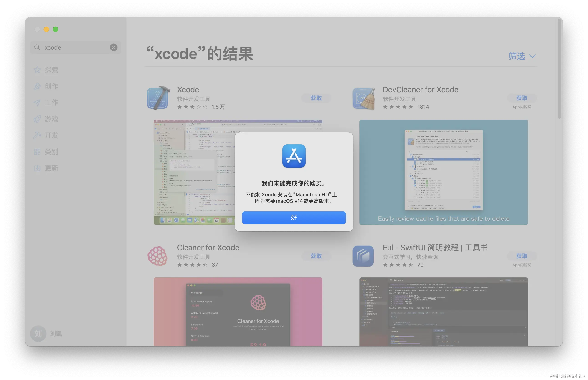The height and width of the screenshot is (380, 588).
Task: Click the DevCleaner for Xcode title
Action: [x=421, y=90]
